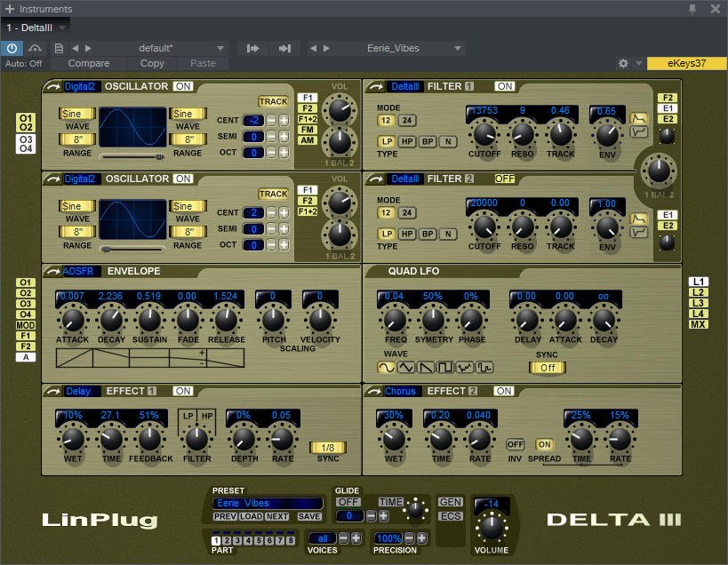Open Delay 1/8 SYNC selector
This screenshot has height=565, width=728.
328,448
